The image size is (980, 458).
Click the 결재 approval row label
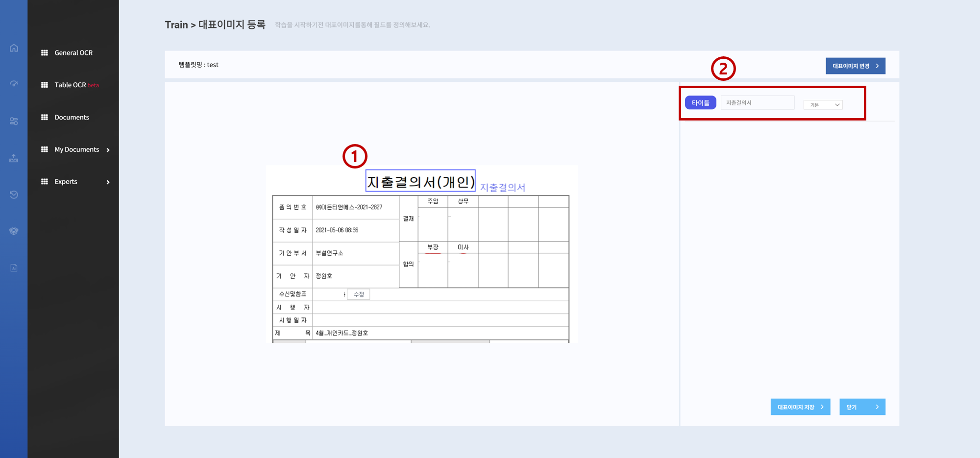409,218
